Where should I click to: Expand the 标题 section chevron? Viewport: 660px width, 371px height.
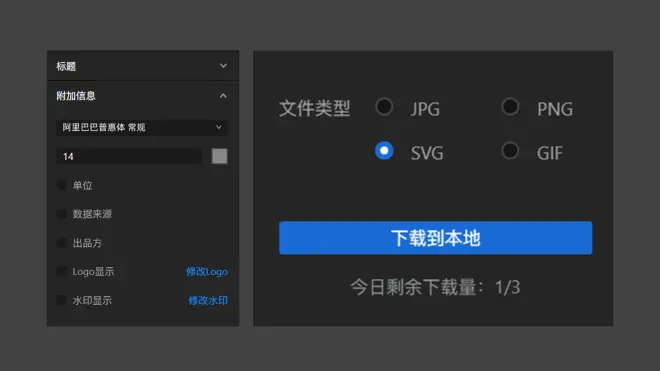(223, 66)
